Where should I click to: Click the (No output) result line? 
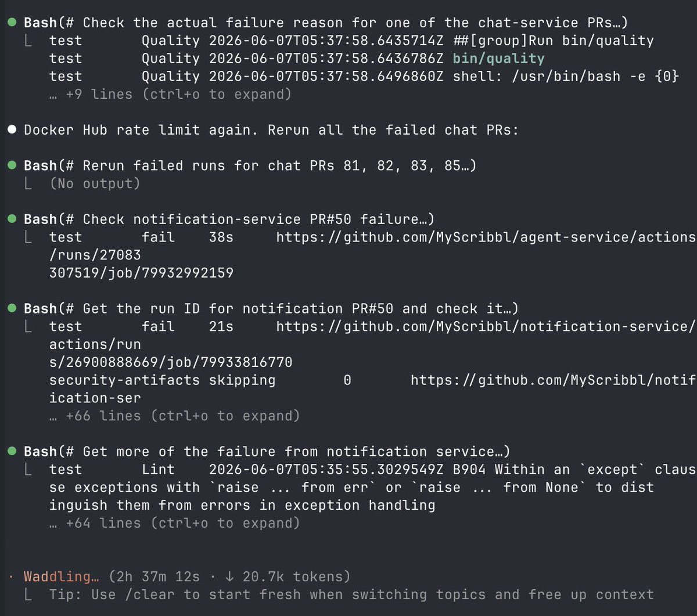click(95, 183)
